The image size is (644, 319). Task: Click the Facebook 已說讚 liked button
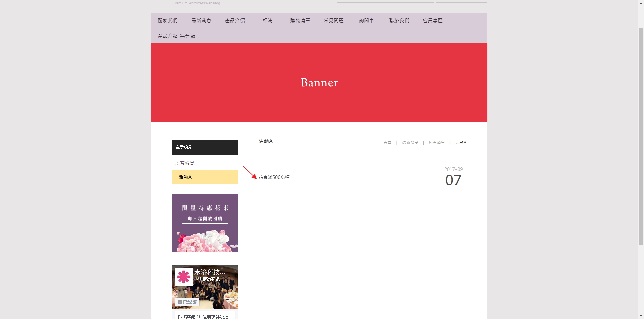187,302
